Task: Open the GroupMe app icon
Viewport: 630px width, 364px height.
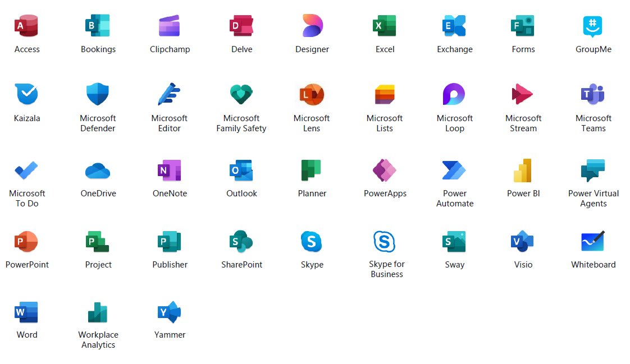Action: (x=593, y=26)
